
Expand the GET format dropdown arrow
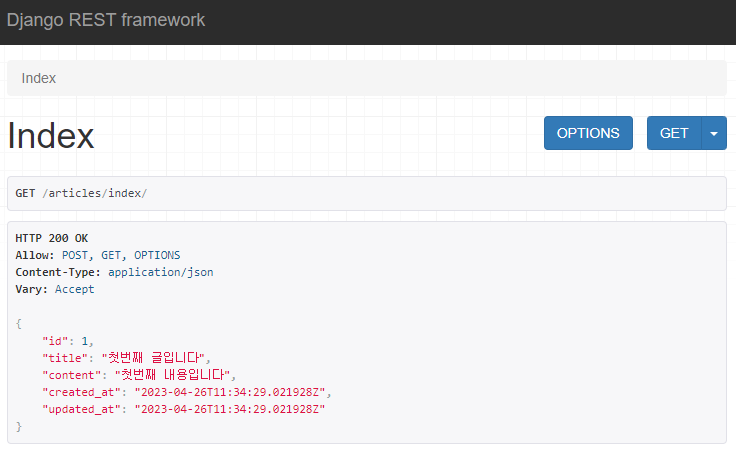tap(714, 133)
